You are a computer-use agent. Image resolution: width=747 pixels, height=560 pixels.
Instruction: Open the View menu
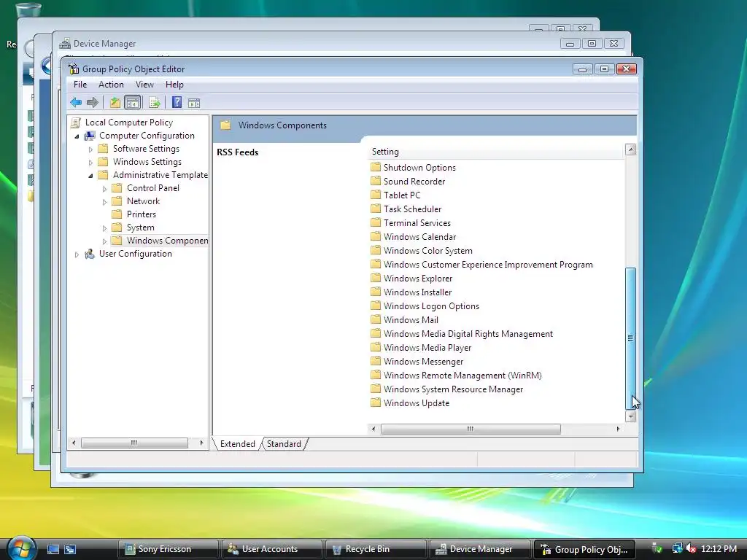[x=144, y=85]
